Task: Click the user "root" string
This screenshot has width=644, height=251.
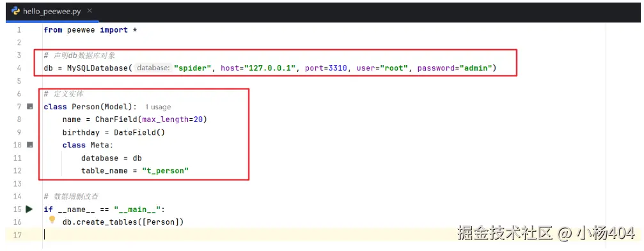Action: 395,68
